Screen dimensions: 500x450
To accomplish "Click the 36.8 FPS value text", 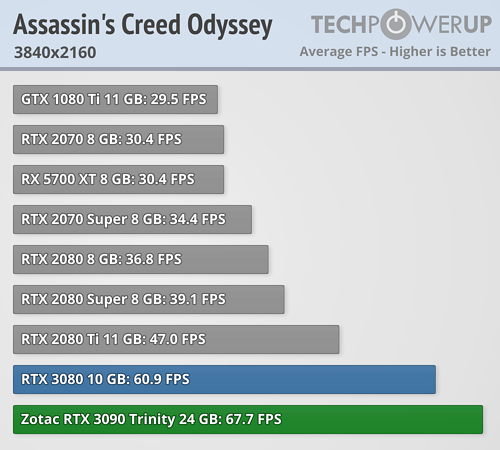I will pyautogui.click(x=153, y=259).
